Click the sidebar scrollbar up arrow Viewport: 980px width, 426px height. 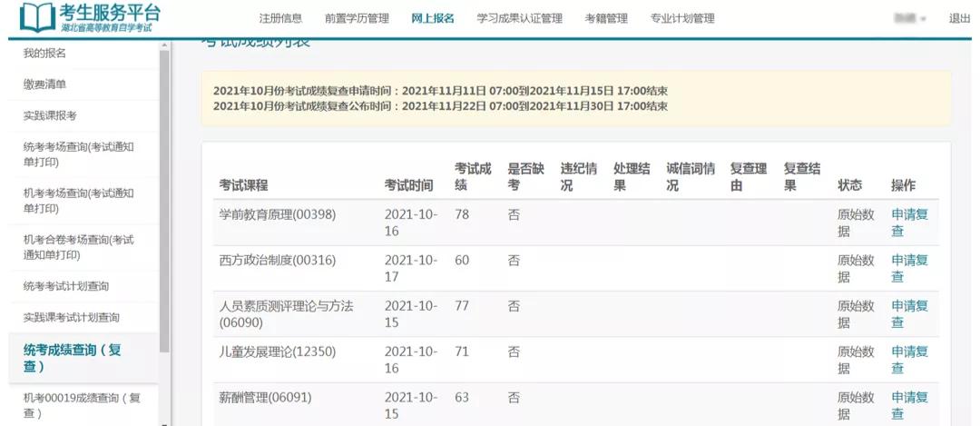164,45
